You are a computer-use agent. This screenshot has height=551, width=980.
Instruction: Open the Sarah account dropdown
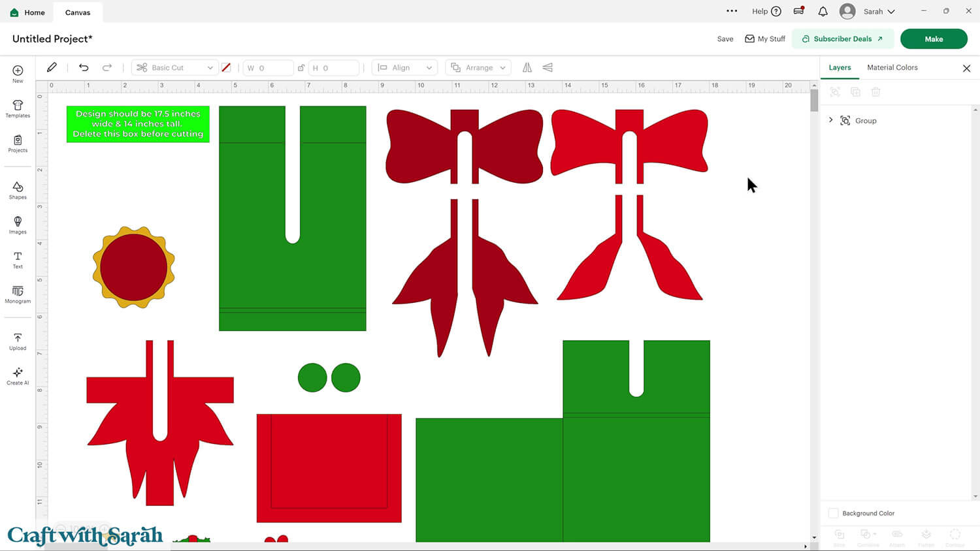(879, 12)
